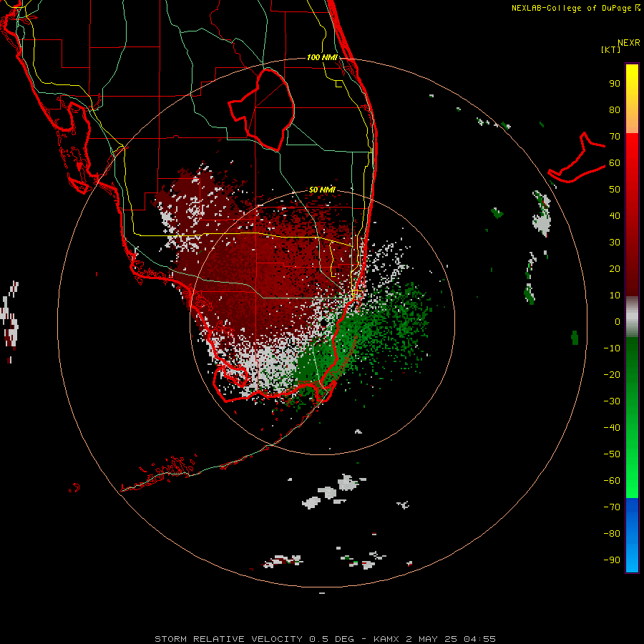Screen dimensions: 644x644
Task: Click the -70 value on velocity scale
Action: [x=612, y=507]
